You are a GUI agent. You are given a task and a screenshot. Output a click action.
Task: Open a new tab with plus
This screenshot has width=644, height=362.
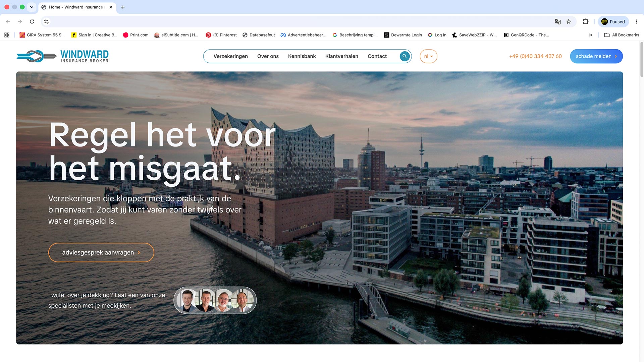[123, 7]
